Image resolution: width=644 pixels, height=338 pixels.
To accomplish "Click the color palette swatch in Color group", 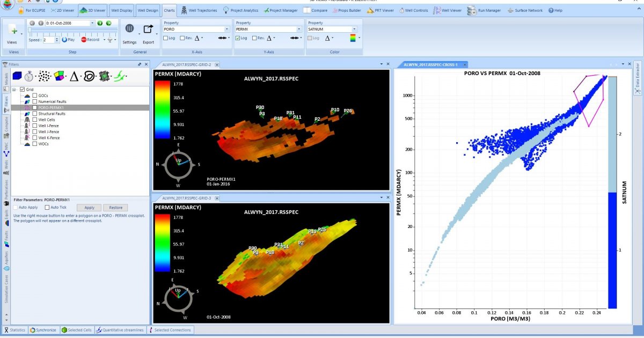I will pyautogui.click(x=353, y=38).
